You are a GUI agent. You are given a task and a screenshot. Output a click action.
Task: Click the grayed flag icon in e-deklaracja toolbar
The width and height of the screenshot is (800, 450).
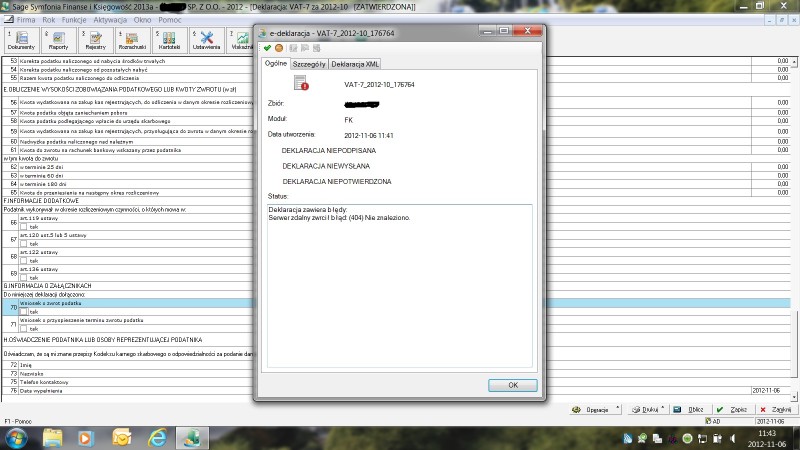tap(305, 48)
